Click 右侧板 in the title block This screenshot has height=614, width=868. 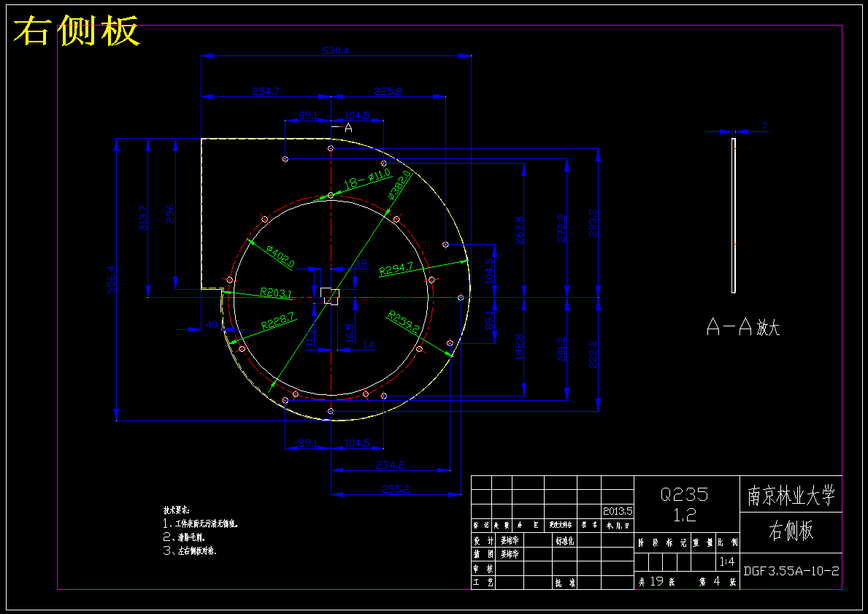(791, 531)
